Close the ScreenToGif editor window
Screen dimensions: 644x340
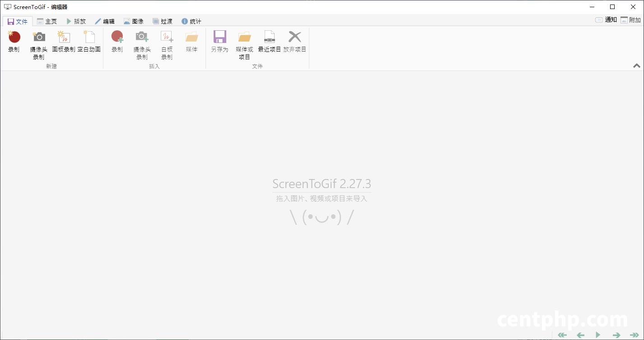click(x=633, y=7)
